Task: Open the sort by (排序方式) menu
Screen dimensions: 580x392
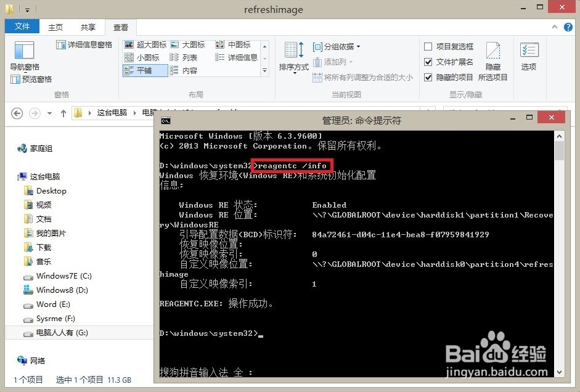Action: tap(294, 57)
